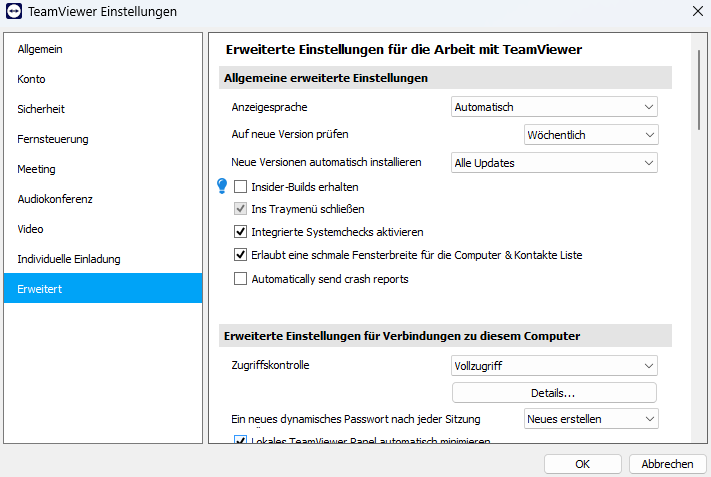Toggle Ins Traymenü schließen checkbox
711x477 pixels.
240,209
